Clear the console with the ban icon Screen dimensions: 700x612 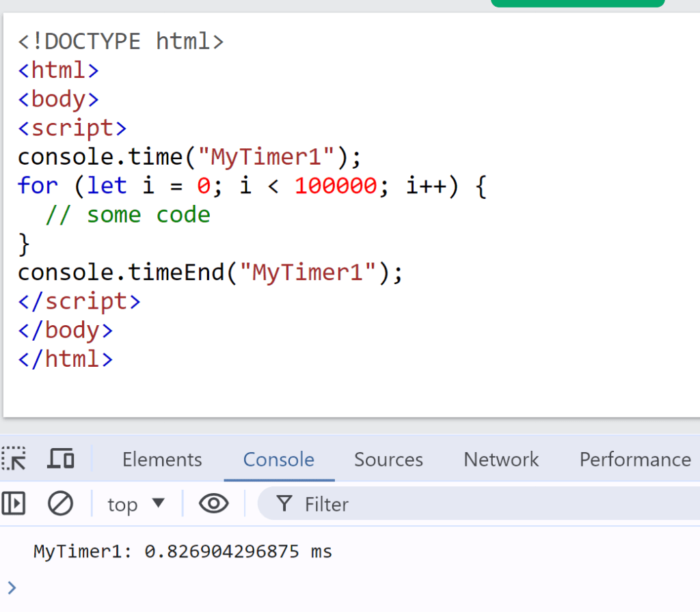pyautogui.click(x=60, y=504)
